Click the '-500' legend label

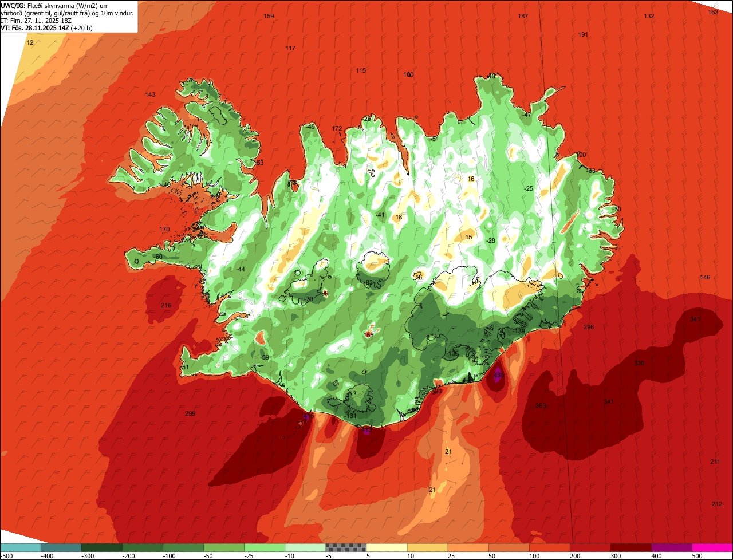[7, 555]
